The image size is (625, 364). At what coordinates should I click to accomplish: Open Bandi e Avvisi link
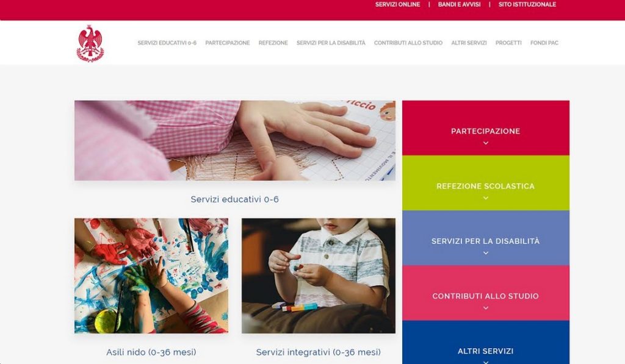[x=459, y=4]
